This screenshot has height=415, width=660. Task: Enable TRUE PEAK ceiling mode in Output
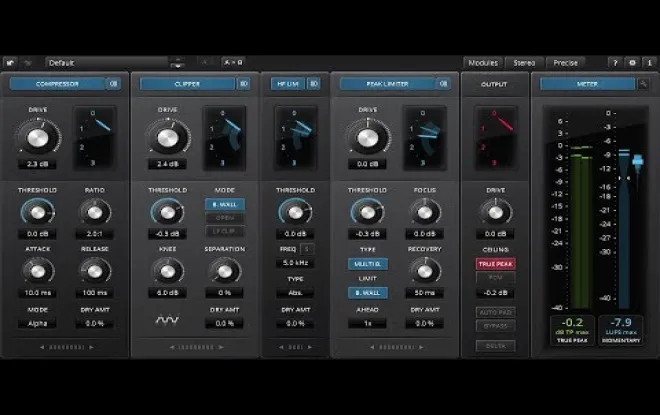click(x=495, y=264)
